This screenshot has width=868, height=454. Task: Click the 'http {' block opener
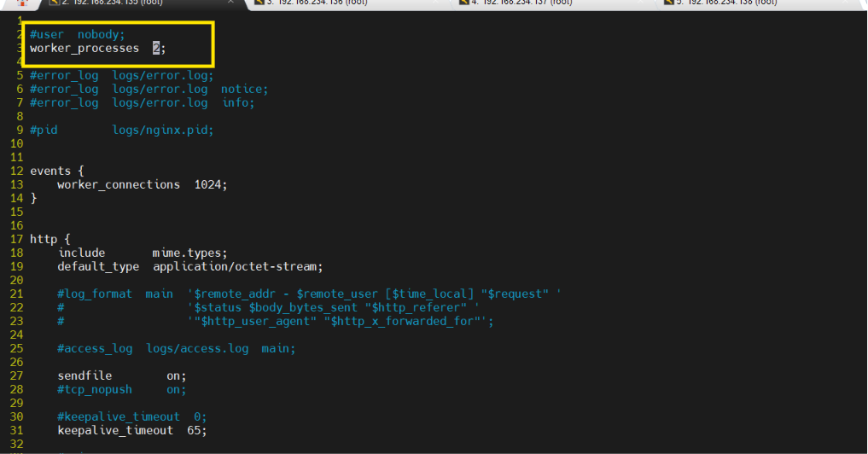point(50,239)
